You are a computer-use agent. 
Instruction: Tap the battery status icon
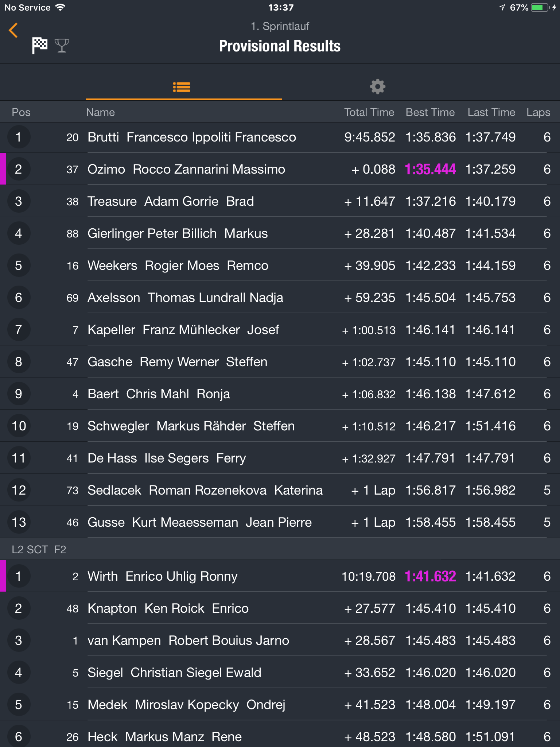click(x=541, y=8)
